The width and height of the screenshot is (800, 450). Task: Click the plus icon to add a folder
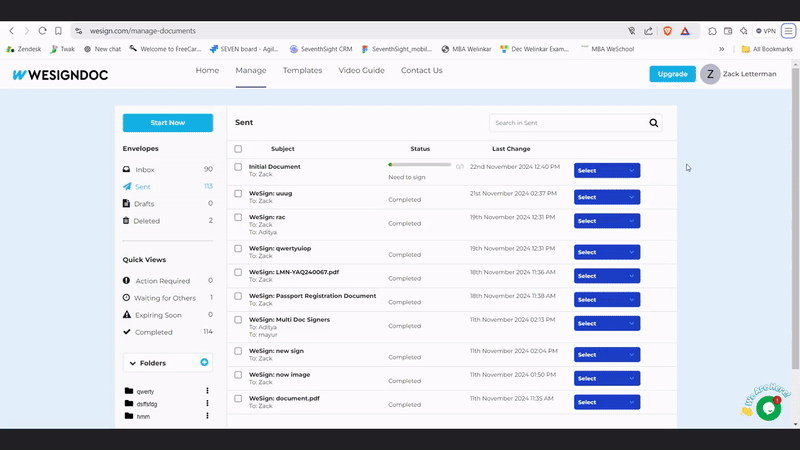point(204,362)
